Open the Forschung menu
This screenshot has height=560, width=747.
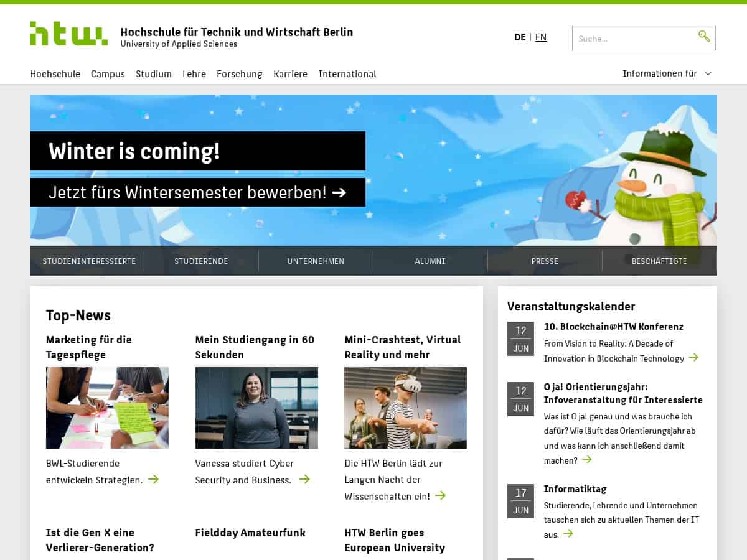(240, 74)
